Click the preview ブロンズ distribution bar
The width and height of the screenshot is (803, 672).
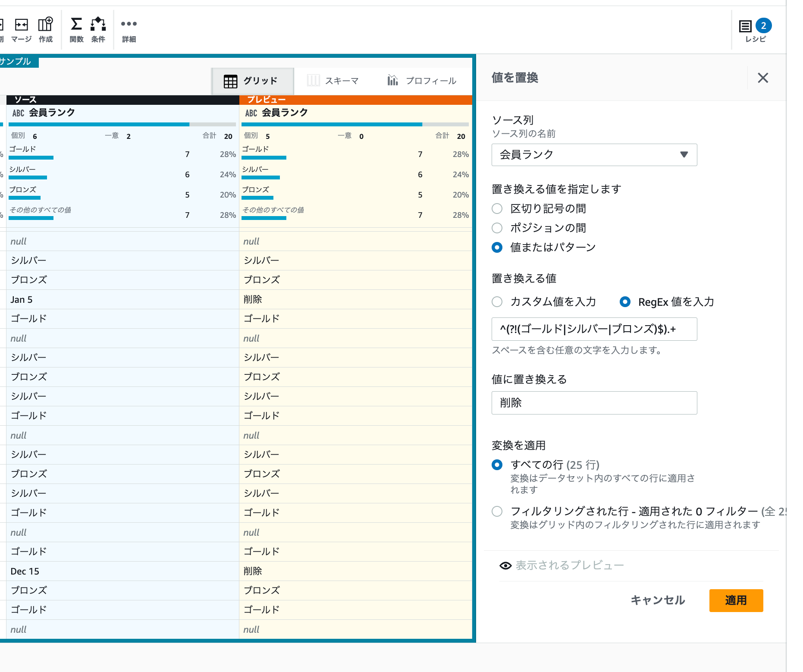click(257, 198)
